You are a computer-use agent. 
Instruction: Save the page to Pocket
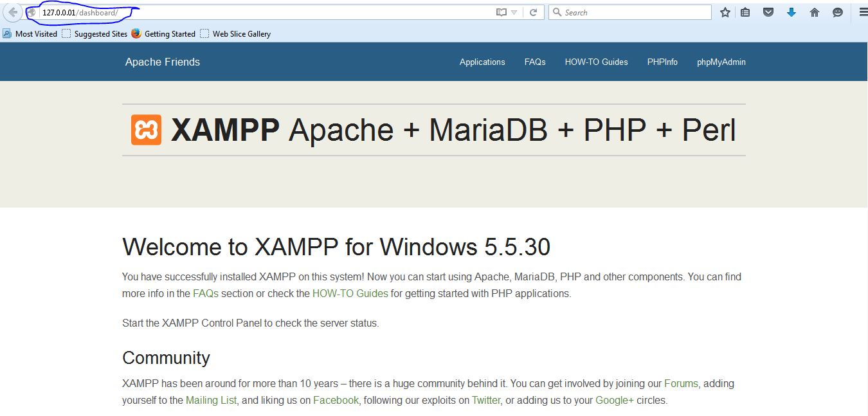[x=768, y=12]
